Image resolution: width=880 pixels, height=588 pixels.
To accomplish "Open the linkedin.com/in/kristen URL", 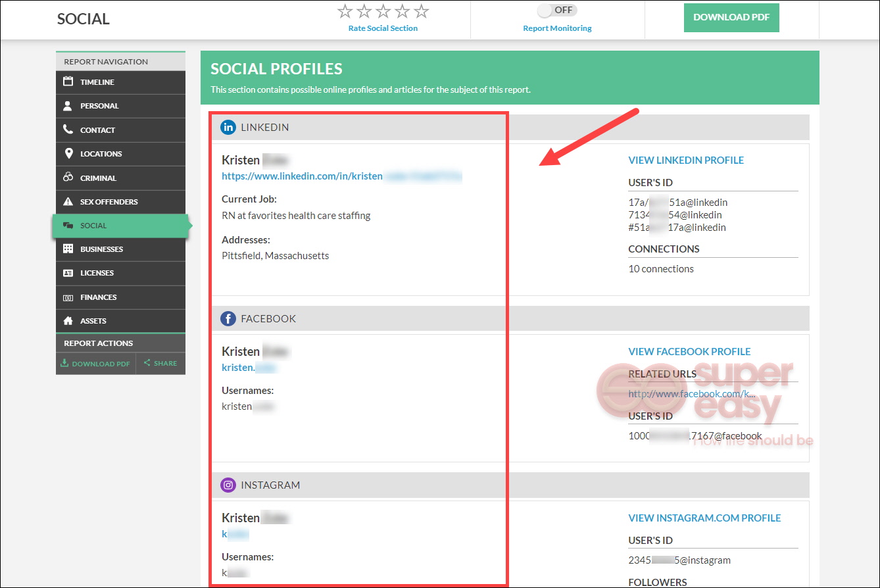I will [x=342, y=176].
